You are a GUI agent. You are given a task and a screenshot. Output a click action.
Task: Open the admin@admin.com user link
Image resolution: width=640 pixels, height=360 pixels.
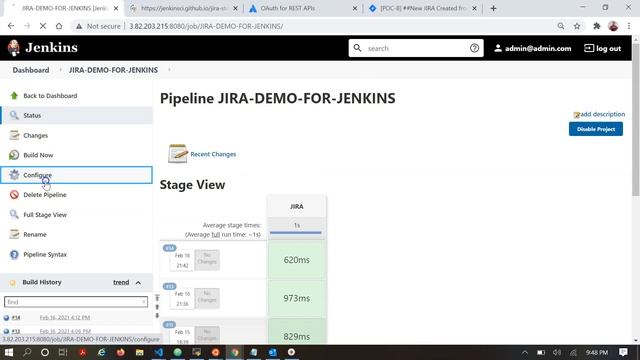[x=533, y=48]
